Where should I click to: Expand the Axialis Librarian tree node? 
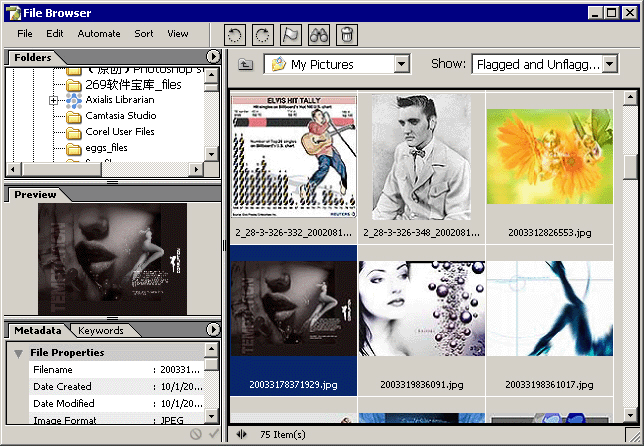coord(53,100)
